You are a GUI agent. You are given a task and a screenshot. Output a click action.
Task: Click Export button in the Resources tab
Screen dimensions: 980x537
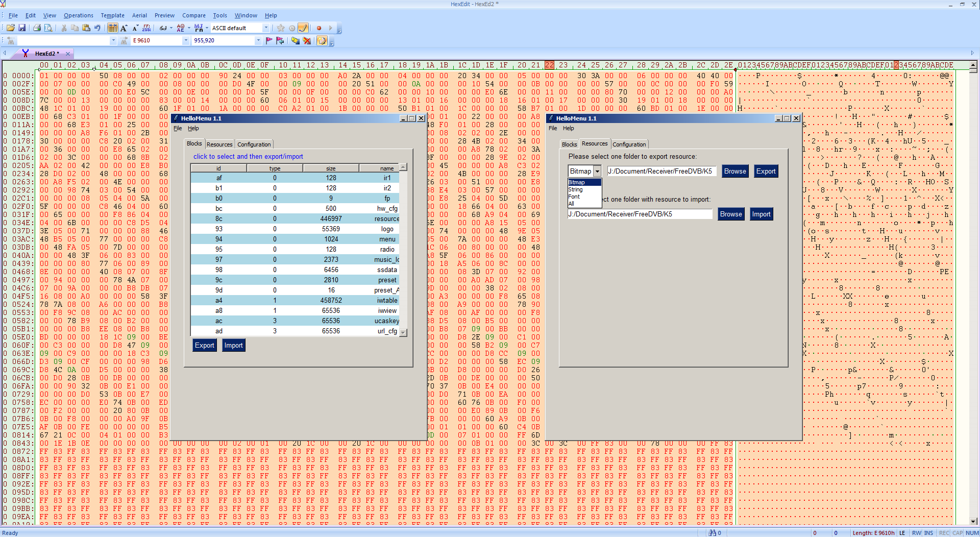[x=766, y=172]
